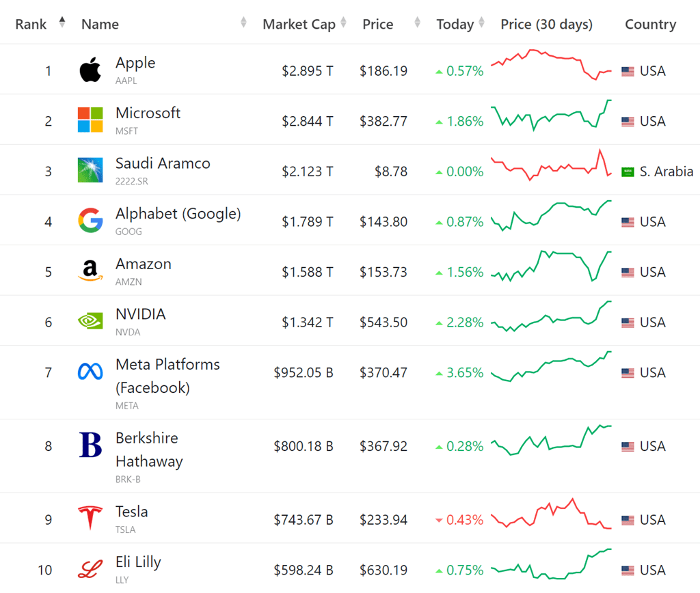
Task: Open the Alphabet (Google) company page
Action: [178, 213]
